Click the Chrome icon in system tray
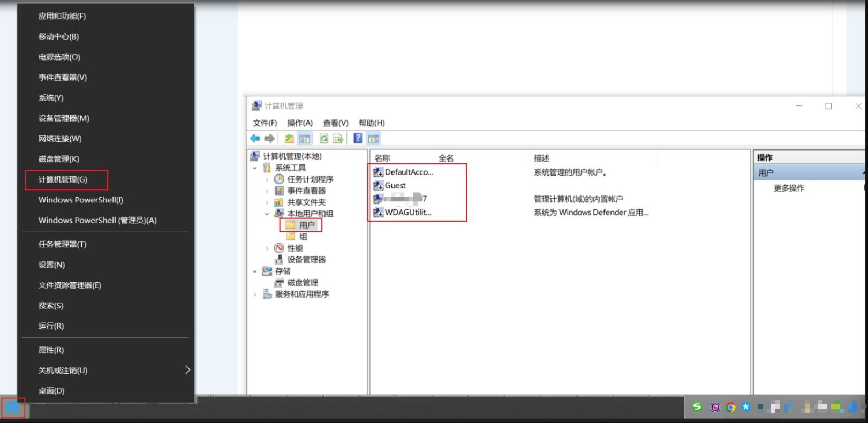This screenshot has height=423, width=868. pos(731,407)
